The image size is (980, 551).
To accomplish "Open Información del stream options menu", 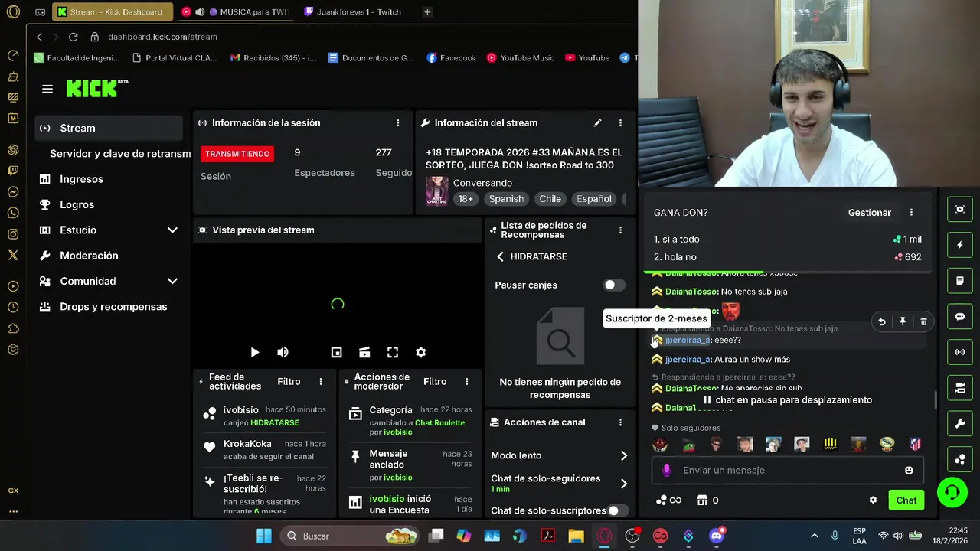I will (x=620, y=122).
